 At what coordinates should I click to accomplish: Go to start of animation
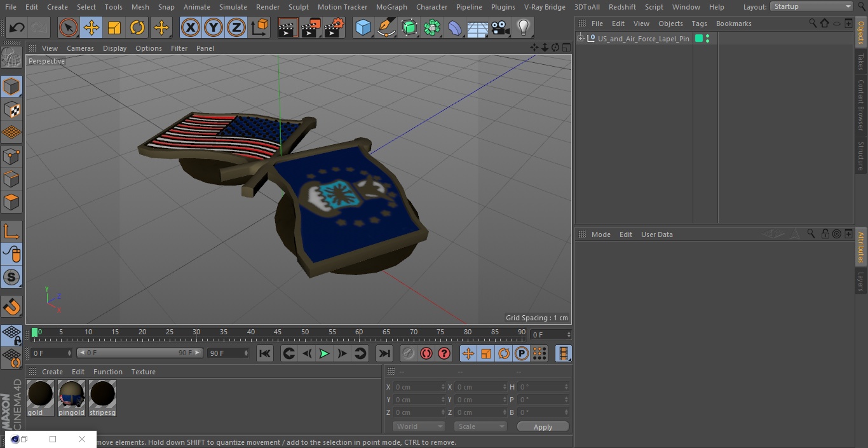[x=265, y=353]
